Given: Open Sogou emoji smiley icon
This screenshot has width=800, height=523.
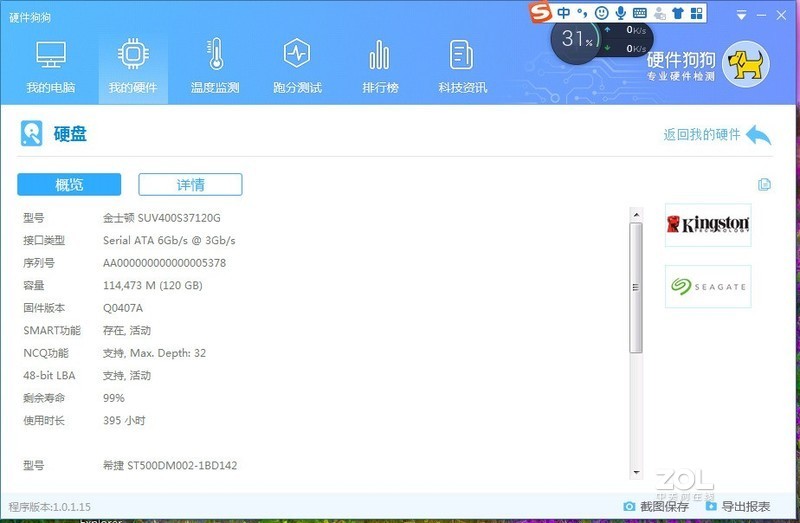Looking at the screenshot, I should [x=602, y=13].
